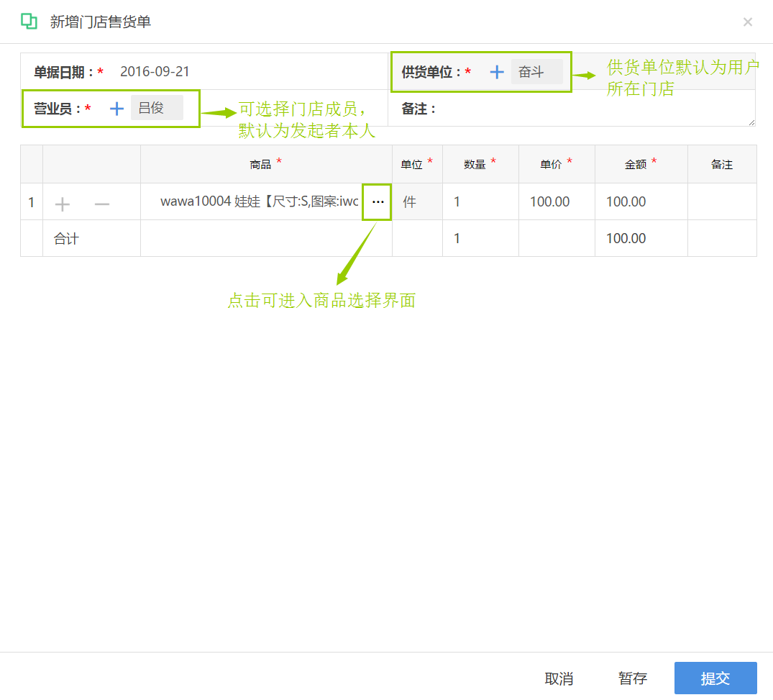This screenshot has width=773, height=700.
Task: Click the product name cell wawa10004
Action: point(252,201)
